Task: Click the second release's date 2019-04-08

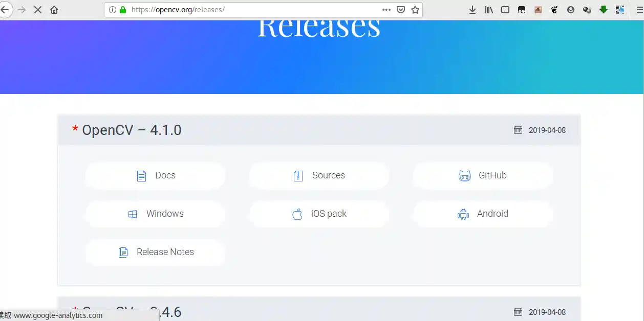Action: [x=547, y=312]
